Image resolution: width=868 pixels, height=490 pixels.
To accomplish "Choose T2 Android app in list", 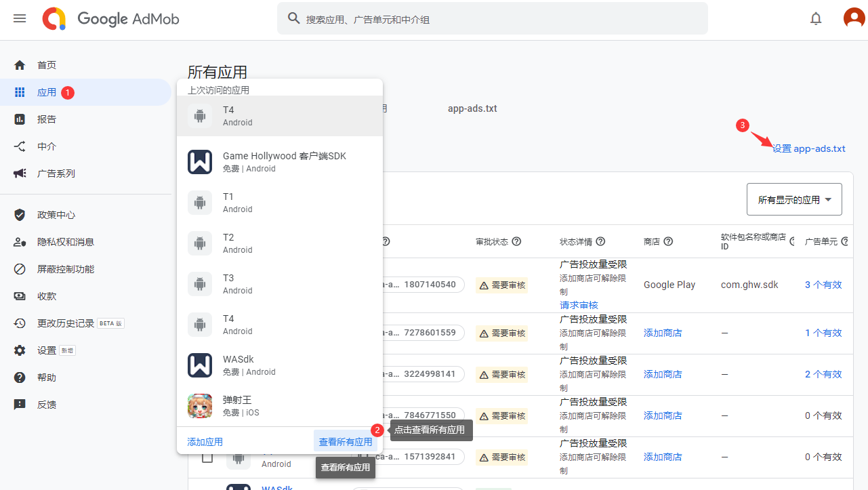I will [x=280, y=243].
